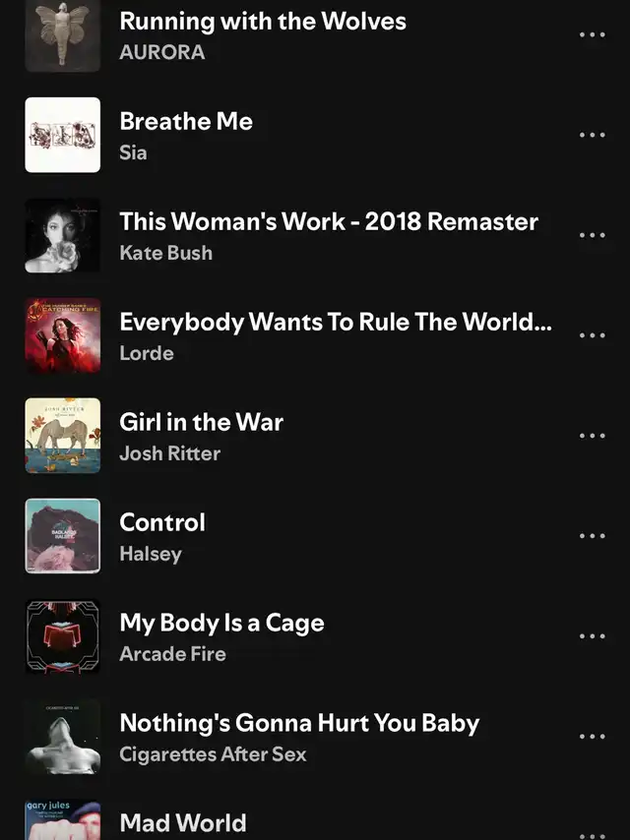Show options for Lorde's Everybody Wants To Rule
630x840 pixels.
[592, 335]
